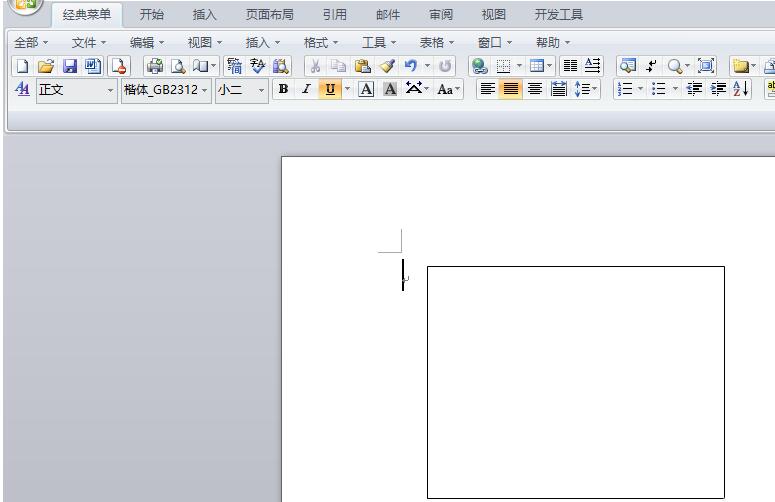
Task: Click the Paste clipboard icon
Action: click(x=363, y=66)
